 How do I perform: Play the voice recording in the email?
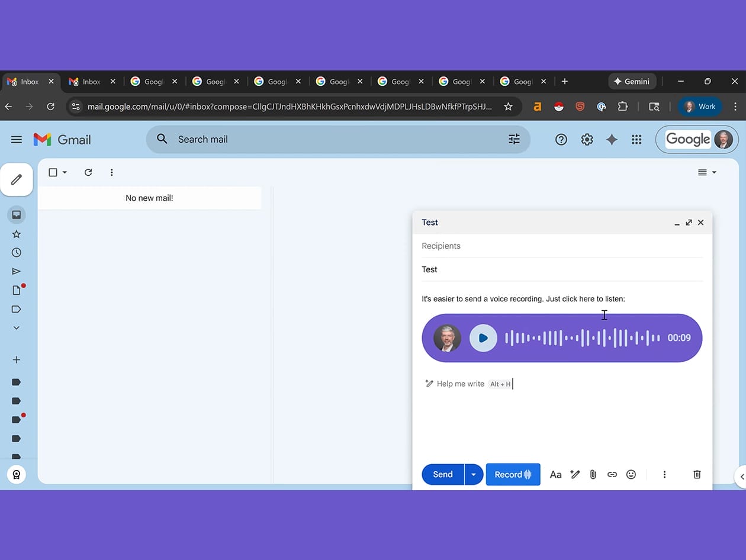[x=483, y=338]
